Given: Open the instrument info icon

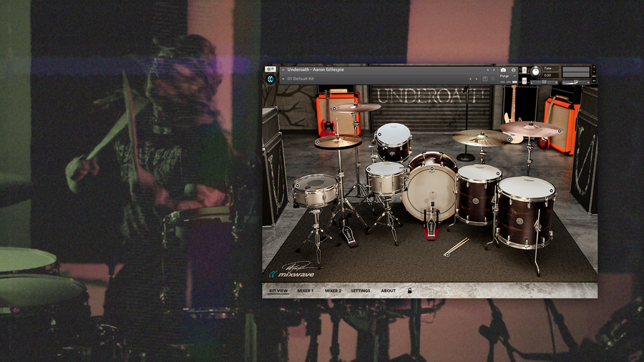Looking at the screenshot, I should coord(514,69).
